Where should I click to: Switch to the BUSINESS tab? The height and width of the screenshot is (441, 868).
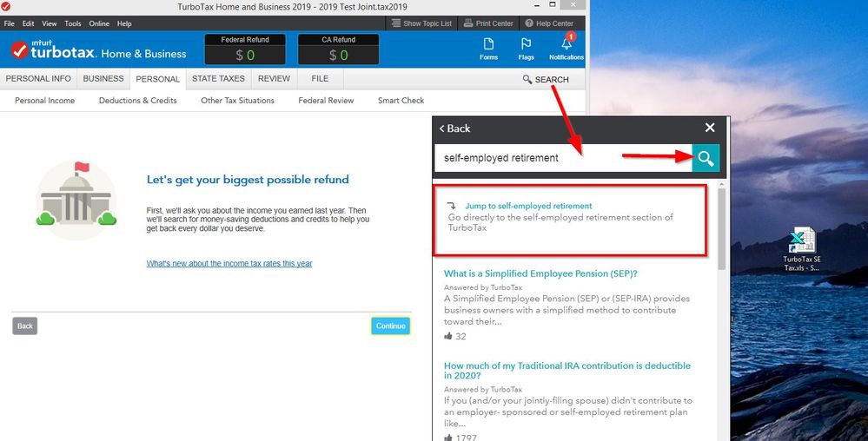[x=103, y=78]
